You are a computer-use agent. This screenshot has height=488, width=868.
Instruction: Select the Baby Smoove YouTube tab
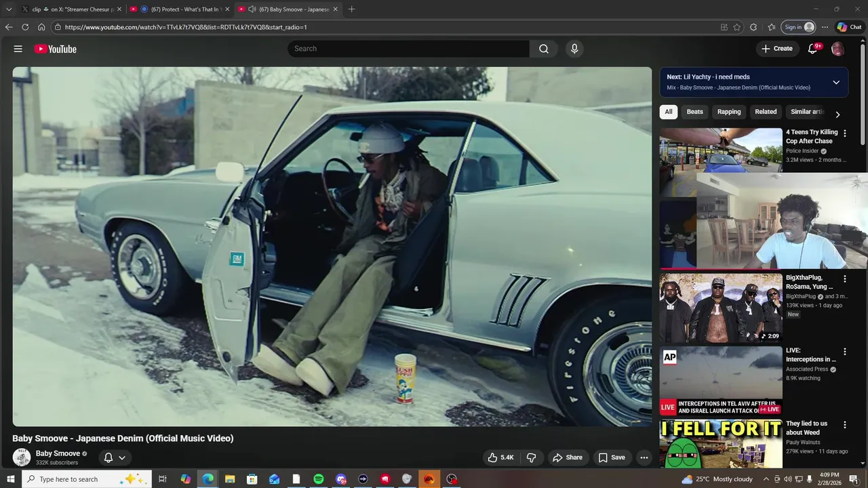pyautogui.click(x=288, y=9)
